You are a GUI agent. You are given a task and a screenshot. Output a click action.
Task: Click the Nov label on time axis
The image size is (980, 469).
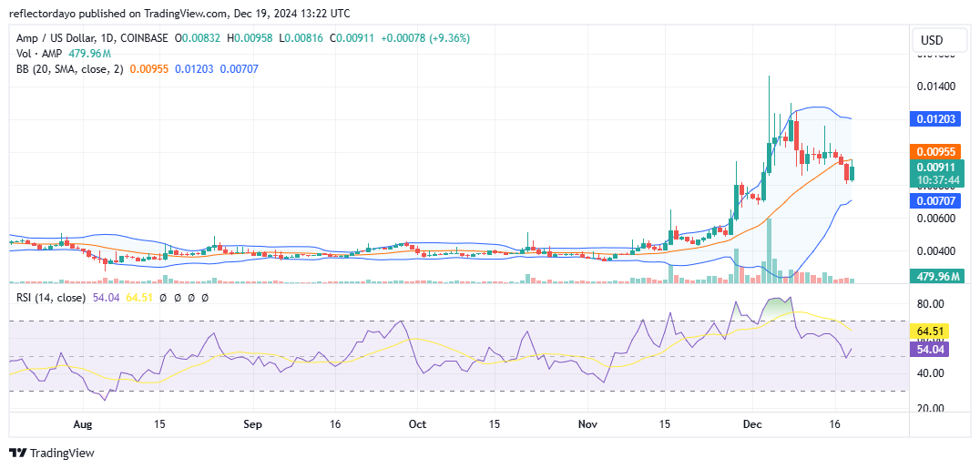click(588, 424)
